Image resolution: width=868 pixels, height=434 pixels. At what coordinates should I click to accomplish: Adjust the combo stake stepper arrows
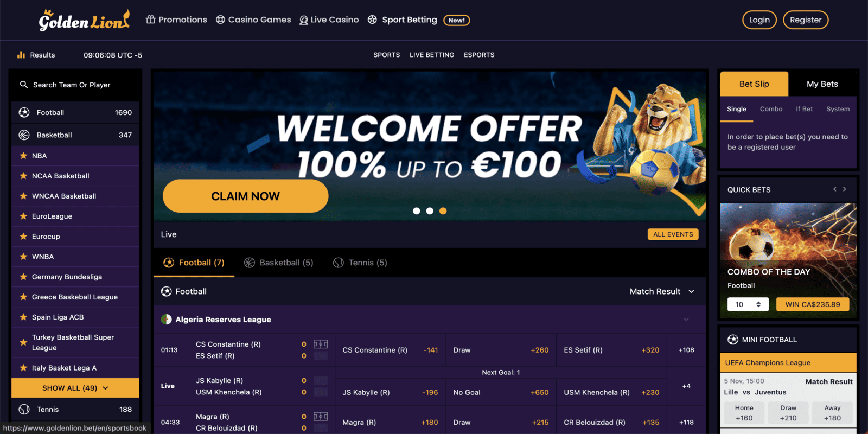[x=758, y=304]
